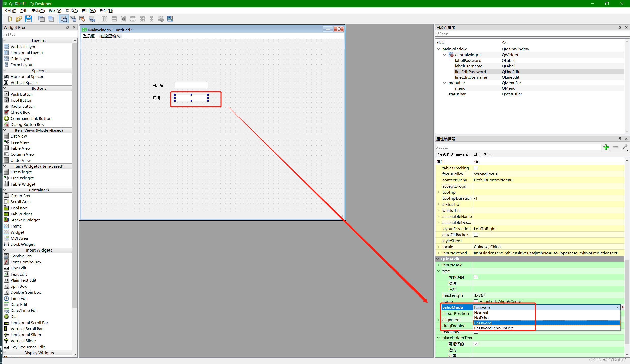Open the 登录框 menu in the form
This screenshot has width=630, height=364.
coord(89,36)
